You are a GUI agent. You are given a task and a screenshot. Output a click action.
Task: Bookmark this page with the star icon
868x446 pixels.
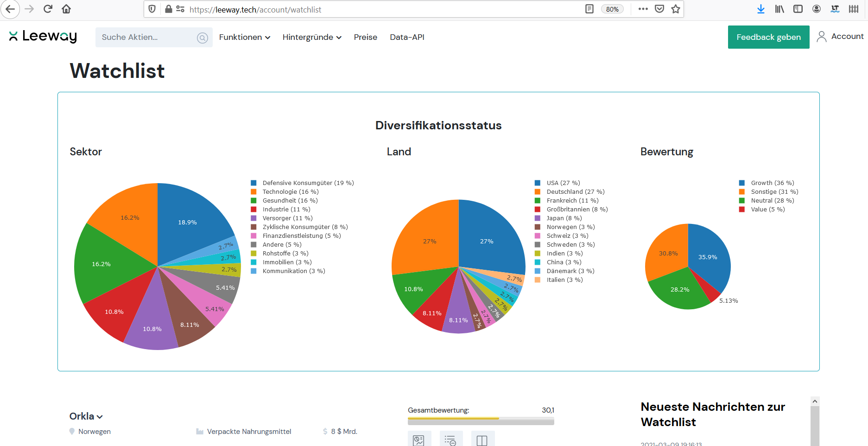(x=676, y=9)
